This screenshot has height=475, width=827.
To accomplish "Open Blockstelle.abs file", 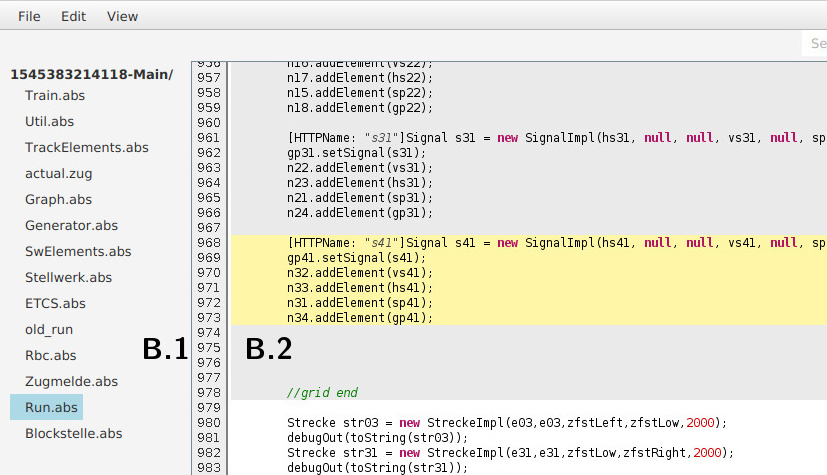I will [73, 433].
